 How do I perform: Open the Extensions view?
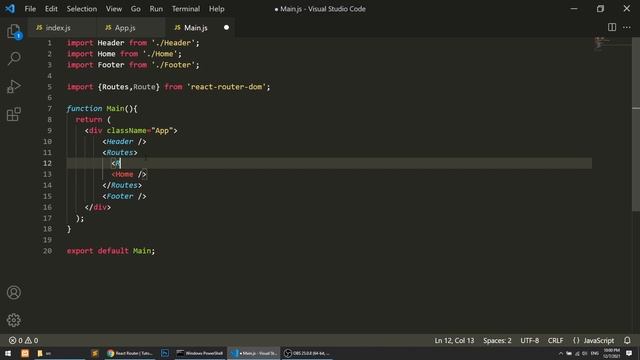point(13,114)
